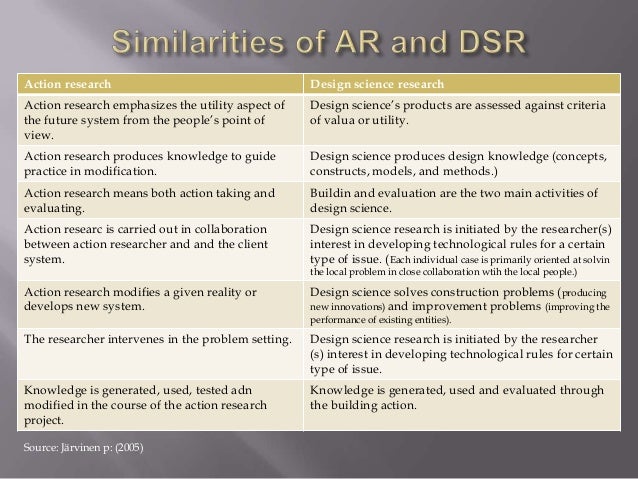Select the 'Action research' column header
This screenshot has width=638, height=479.
(x=160, y=84)
